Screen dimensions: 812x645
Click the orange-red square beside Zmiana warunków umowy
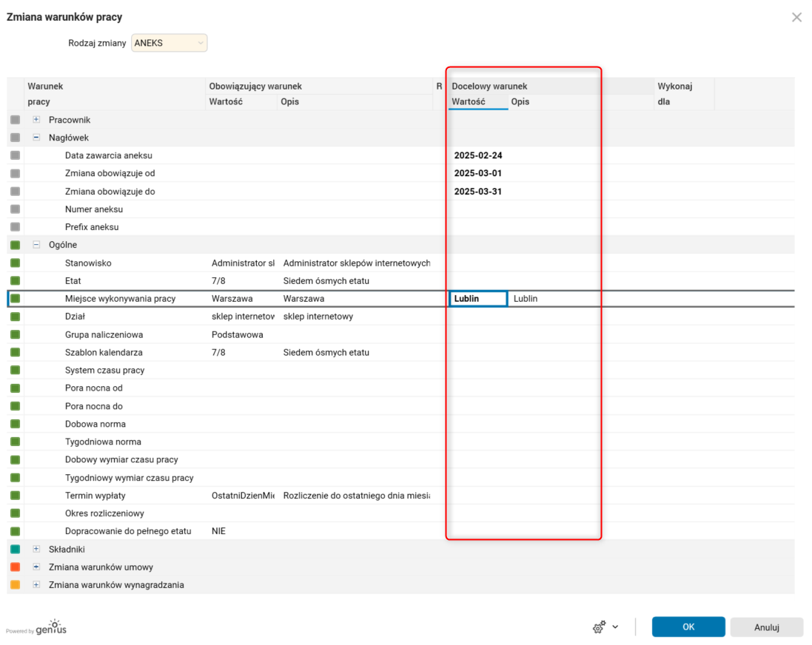coord(16,567)
